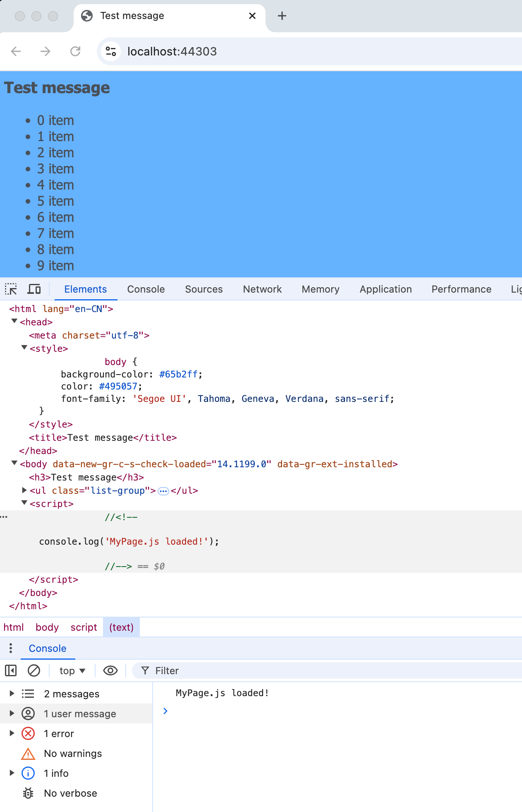Switch to the Elements tab
Image resolution: width=522 pixels, height=812 pixels.
coord(86,289)
